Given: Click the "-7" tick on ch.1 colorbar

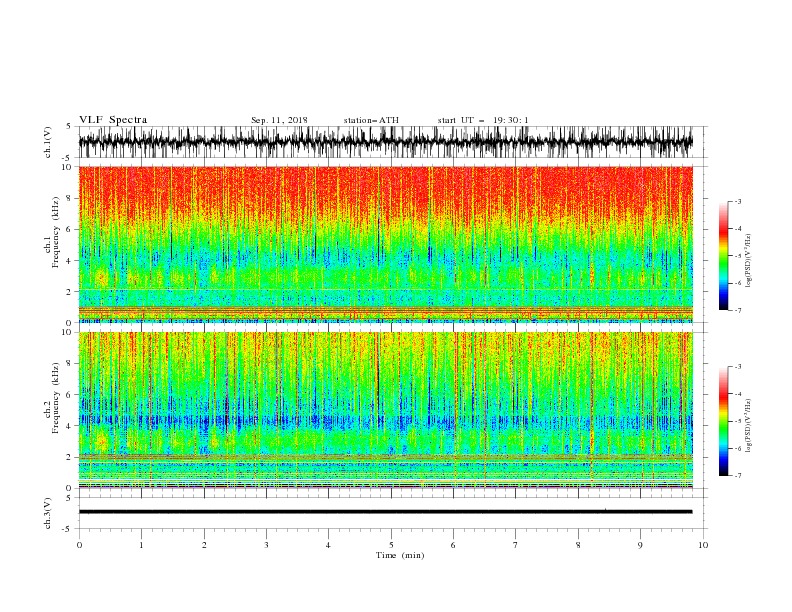Looking at the screenshot, I should tap(737, 310).
